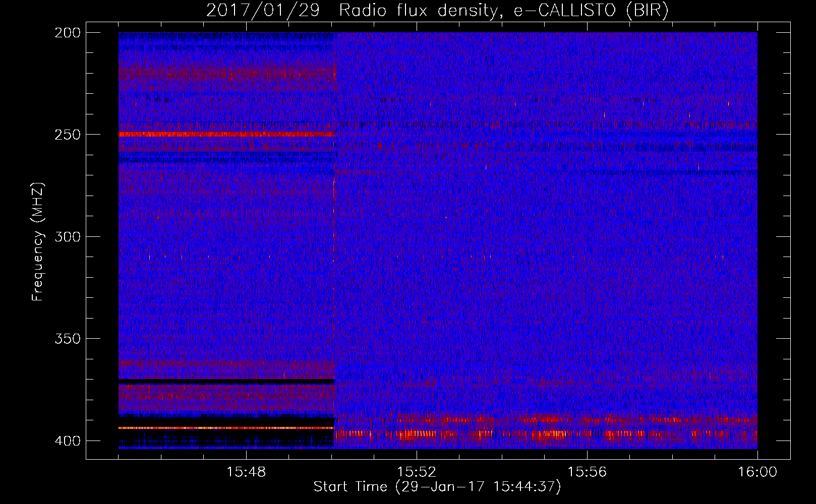This screenshot has width=816, height=504.
Task: Click the 350 frequency tick label
Action: tap(68, 339)
